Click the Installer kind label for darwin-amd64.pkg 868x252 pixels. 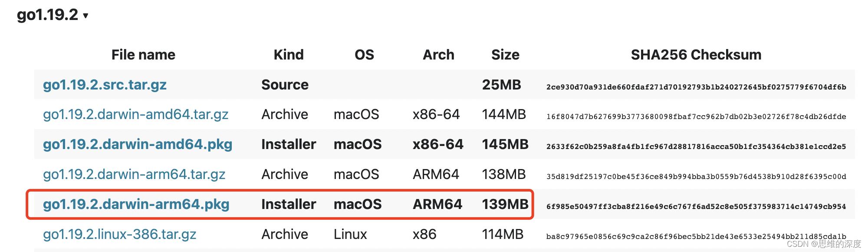pos(289,144)
